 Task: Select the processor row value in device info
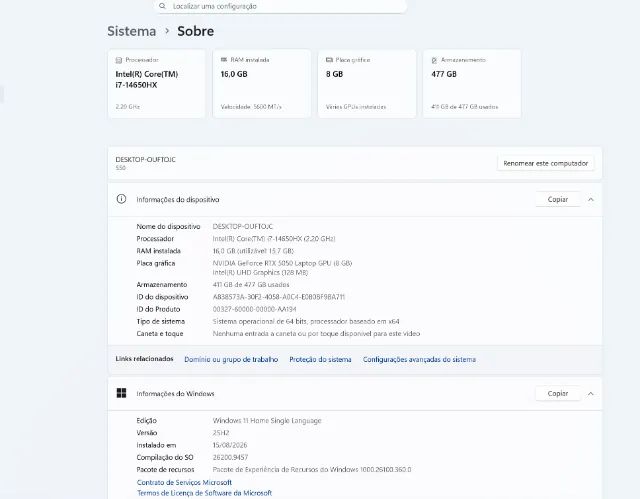[274, 239]
